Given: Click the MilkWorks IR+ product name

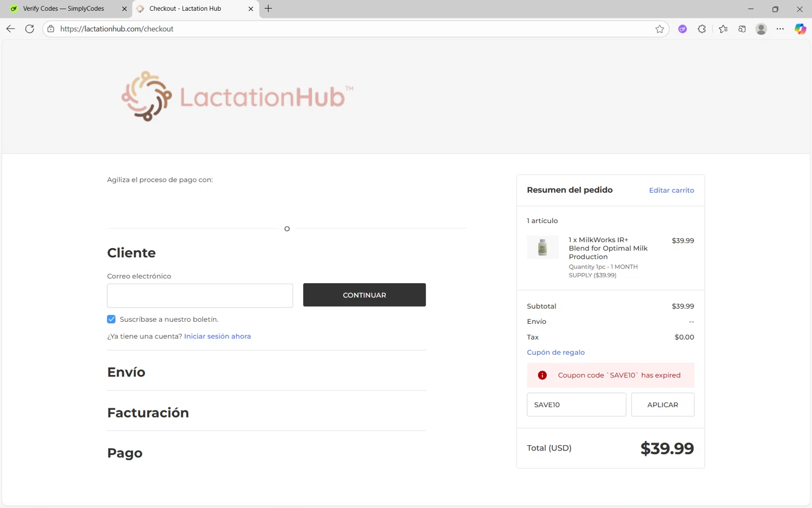Looking at the screenshot, I should pyautogui.click(x=608, y=248).
